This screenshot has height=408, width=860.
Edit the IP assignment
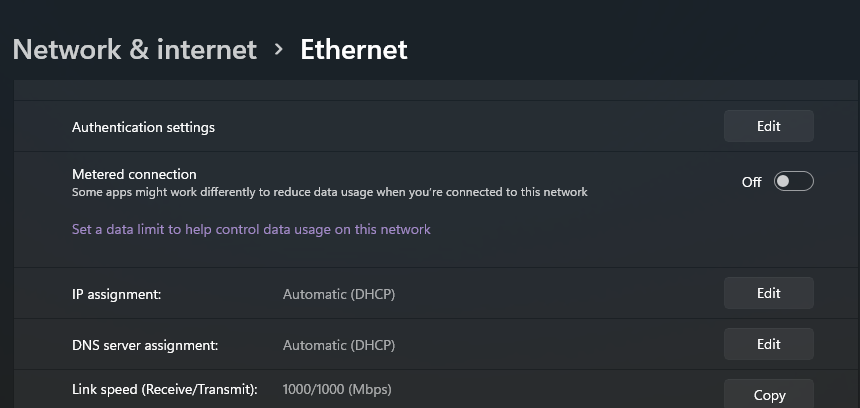point(768,293)
